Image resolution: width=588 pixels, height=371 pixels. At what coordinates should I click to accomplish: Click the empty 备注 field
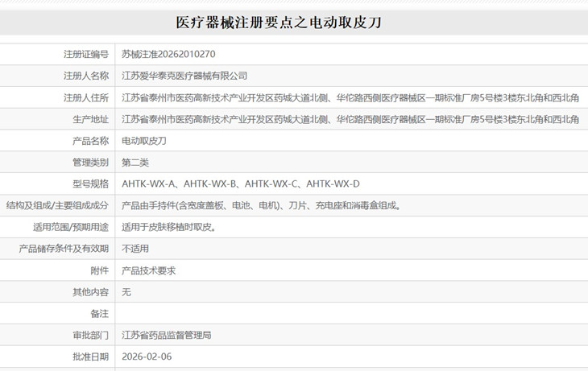click(351, 314)
